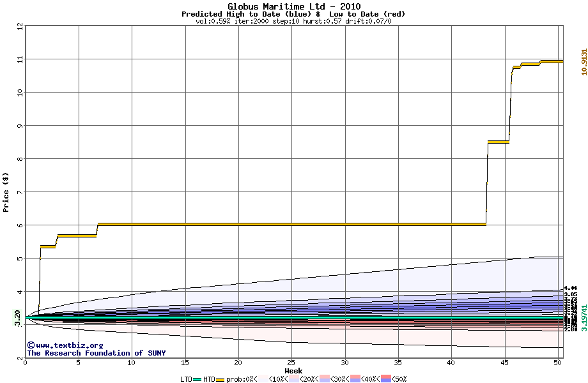This screenshot has width=588, height=383.
Task: Select the 30% to 40% probability swatch
Action: [x=355, y=379]
